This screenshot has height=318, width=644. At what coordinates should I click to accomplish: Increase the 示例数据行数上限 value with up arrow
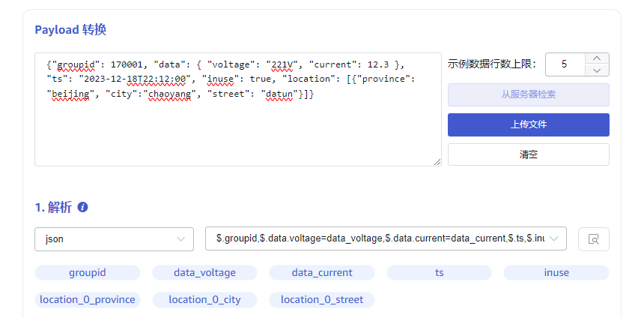597,58
